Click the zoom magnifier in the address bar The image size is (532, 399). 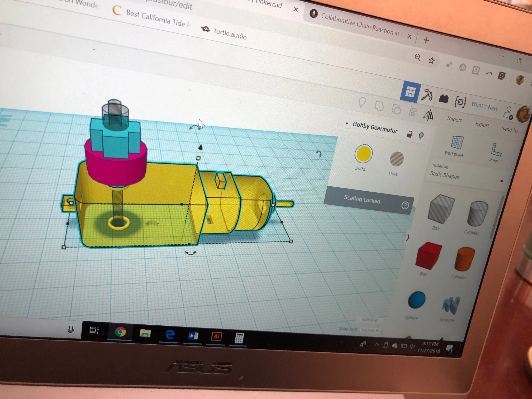[417, 57]
